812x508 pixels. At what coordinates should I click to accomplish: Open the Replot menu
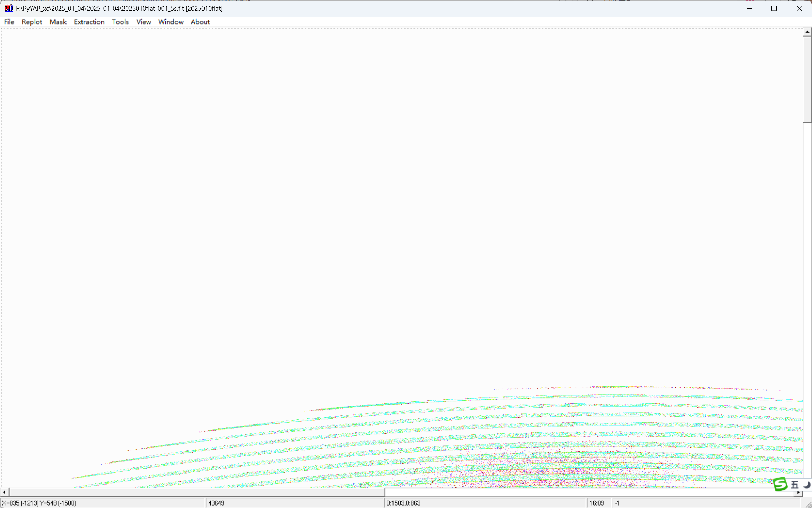pyautogui.click(x=32, y=22)
